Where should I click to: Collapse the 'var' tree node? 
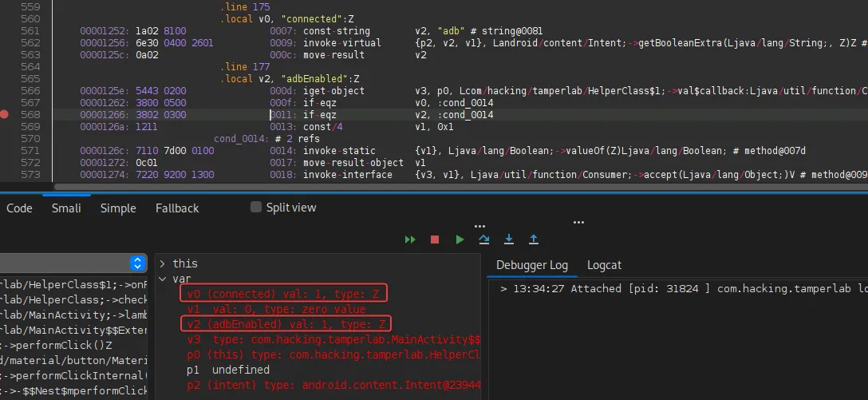163,279
